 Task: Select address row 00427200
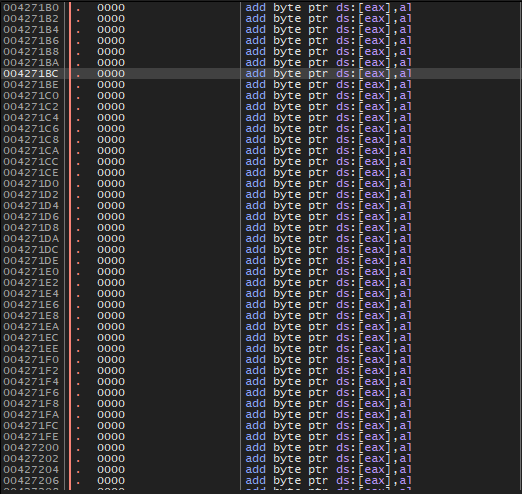click(31, 448)
